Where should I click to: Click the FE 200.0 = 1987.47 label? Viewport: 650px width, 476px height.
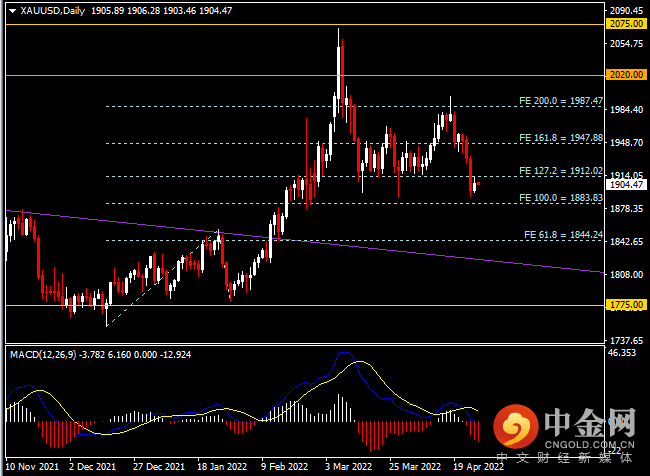(561, 100)
